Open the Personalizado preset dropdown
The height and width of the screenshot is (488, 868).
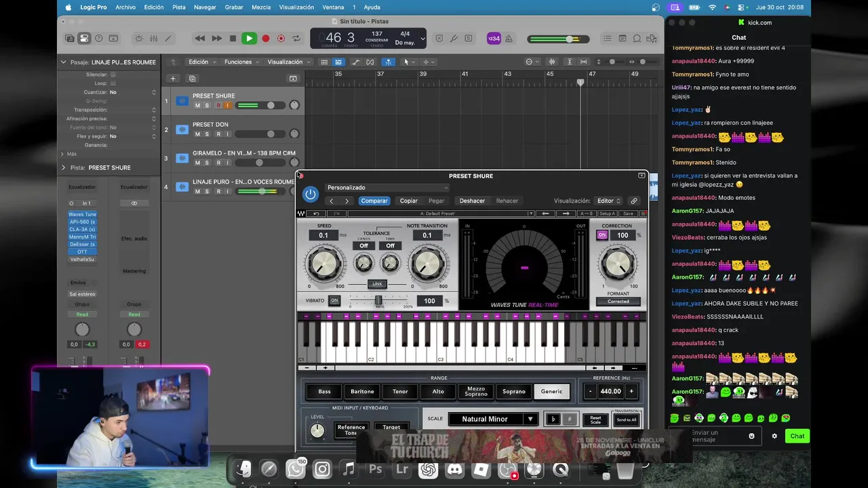[387, 188]
